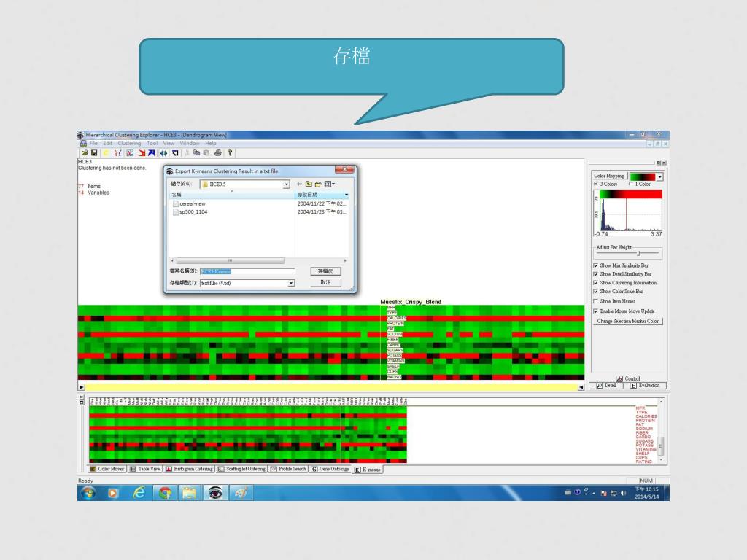Open Windows Explorer folder from the taskbar

tap(190, 493)
